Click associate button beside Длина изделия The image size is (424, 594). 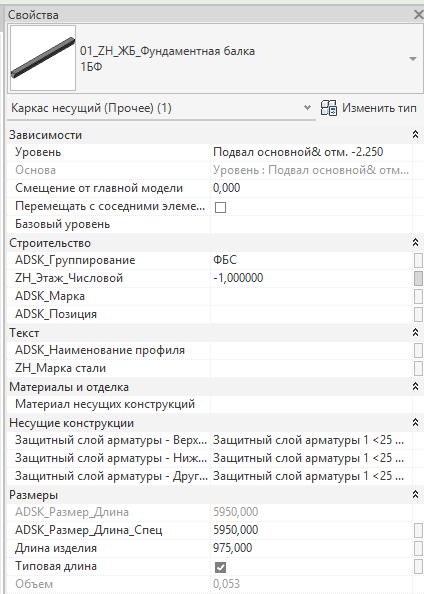coord(418,548)
